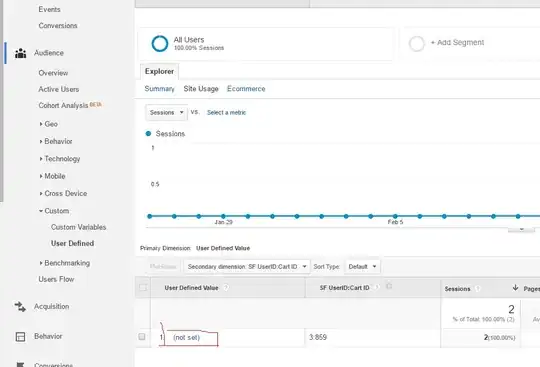Screen dimensions: 540x367
Task: Click the 3:859 cell value
Action: click(x=318, y=337)
